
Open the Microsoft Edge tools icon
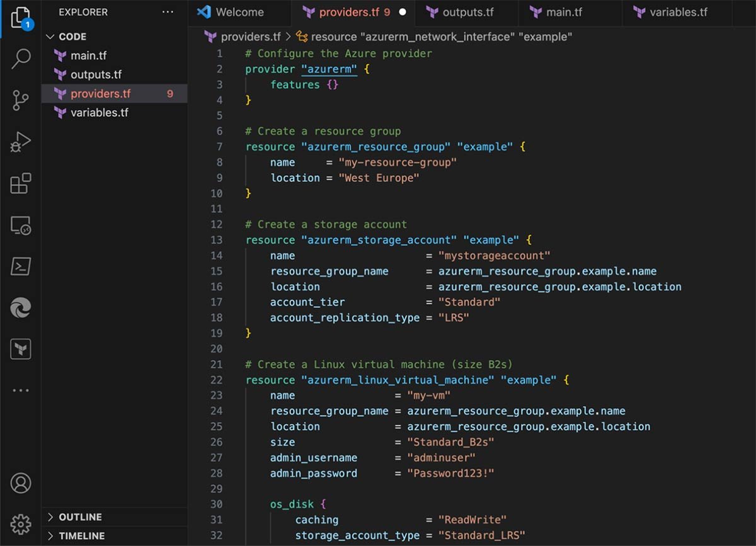21,308
